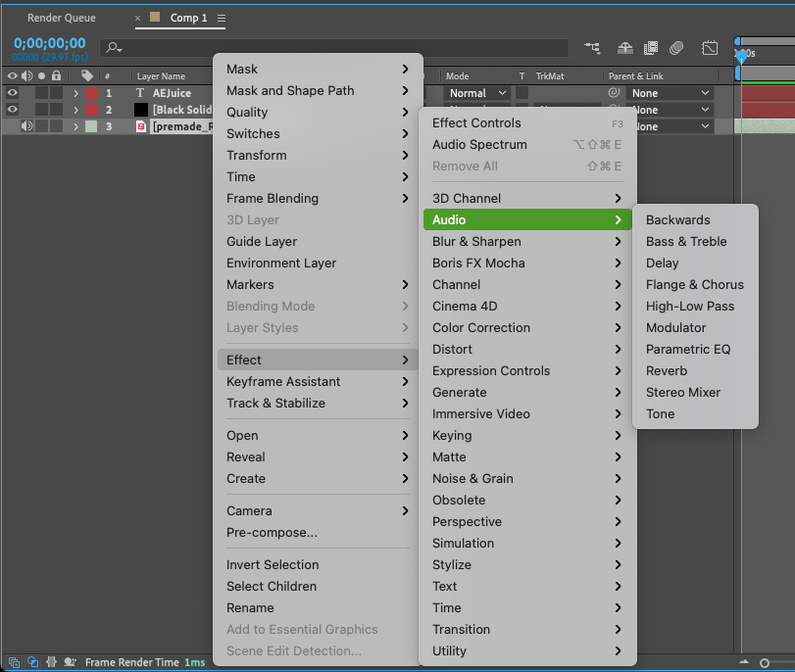Viewport: 795px width, 672px height.
Task: Enable frame blending icon in timeline header
Action: (650, 48)
